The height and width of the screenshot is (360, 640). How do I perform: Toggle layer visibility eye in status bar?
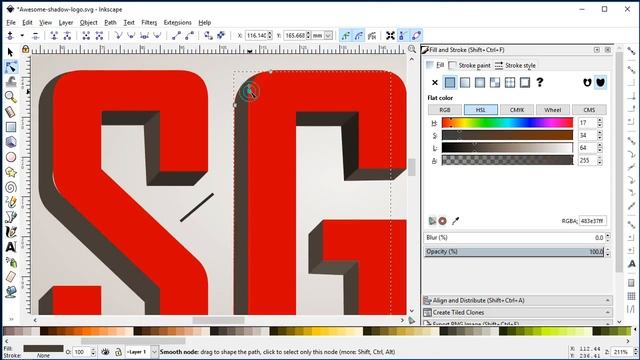pyautogui.click(x=105, y=351)
